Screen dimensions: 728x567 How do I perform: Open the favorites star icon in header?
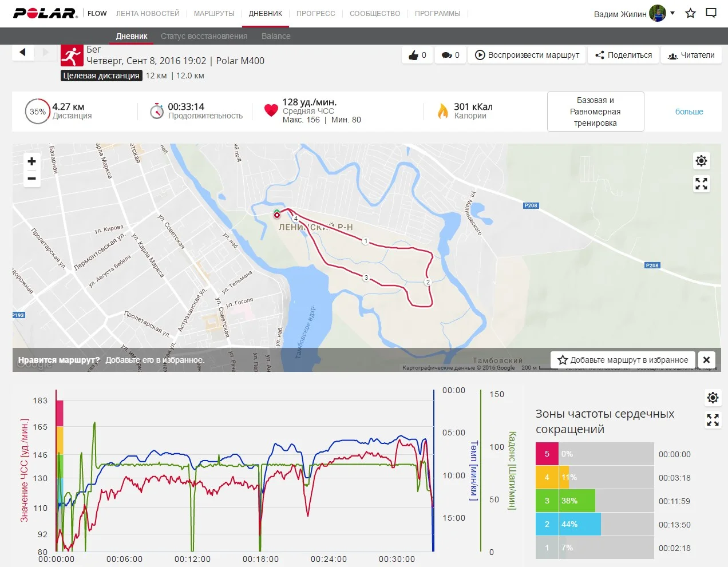click(691, 13)
